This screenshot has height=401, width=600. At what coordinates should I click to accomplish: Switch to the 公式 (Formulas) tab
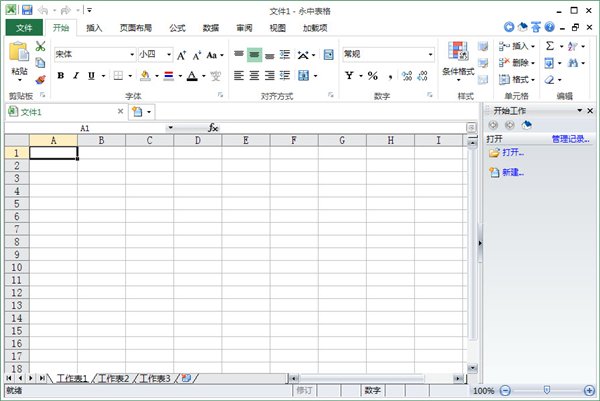pos(177,28)
